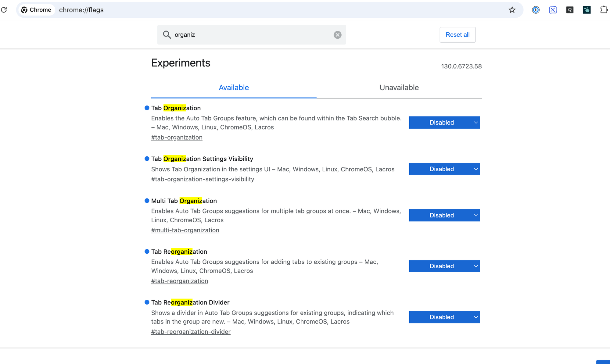The width and height of the screenshot is (610, 364).
Task: Open Tab Reorganization Divider dropdown
Action: point(444,317)
